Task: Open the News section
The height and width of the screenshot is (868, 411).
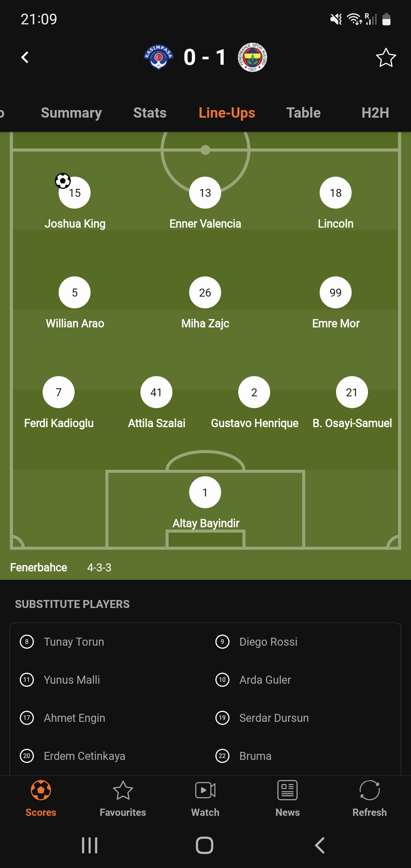Action: tap(287, 799)
